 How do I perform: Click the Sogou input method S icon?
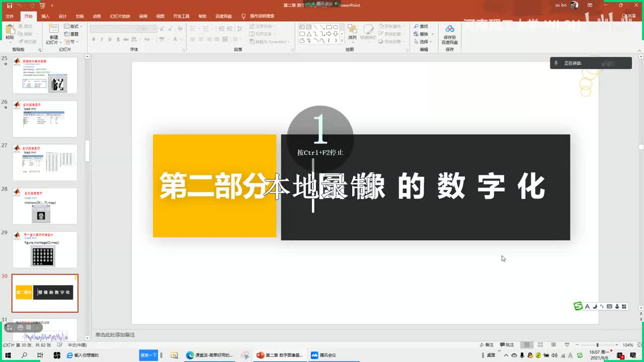point(579,306)
